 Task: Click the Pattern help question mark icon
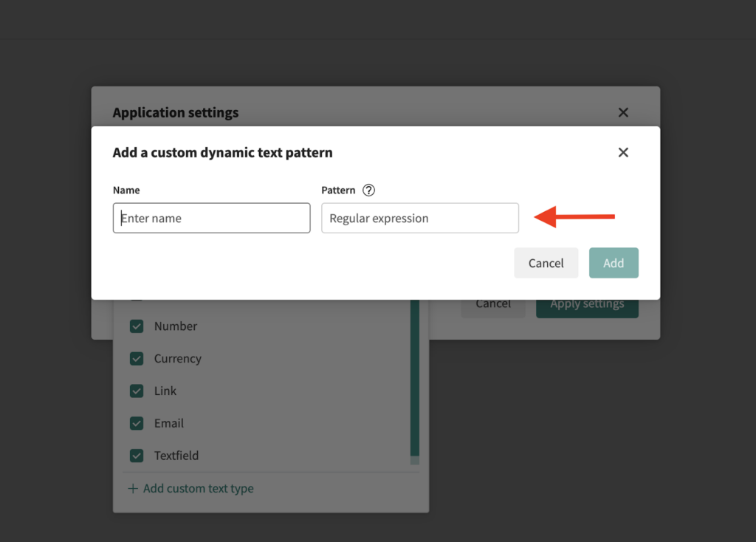[x=369, y=191]
